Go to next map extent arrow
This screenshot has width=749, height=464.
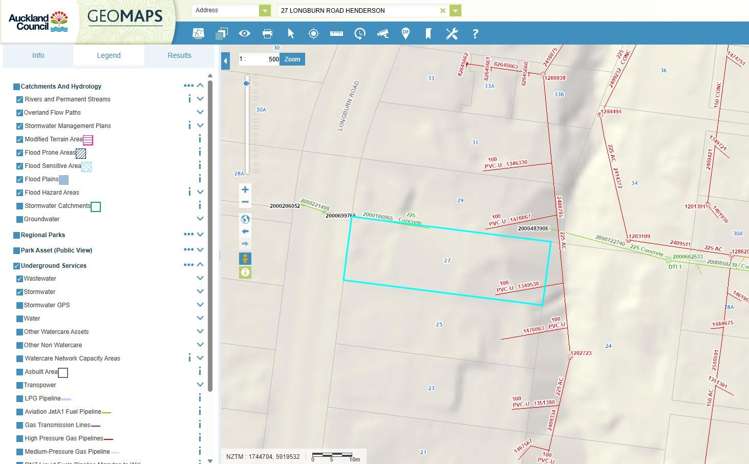click(245, 244)
